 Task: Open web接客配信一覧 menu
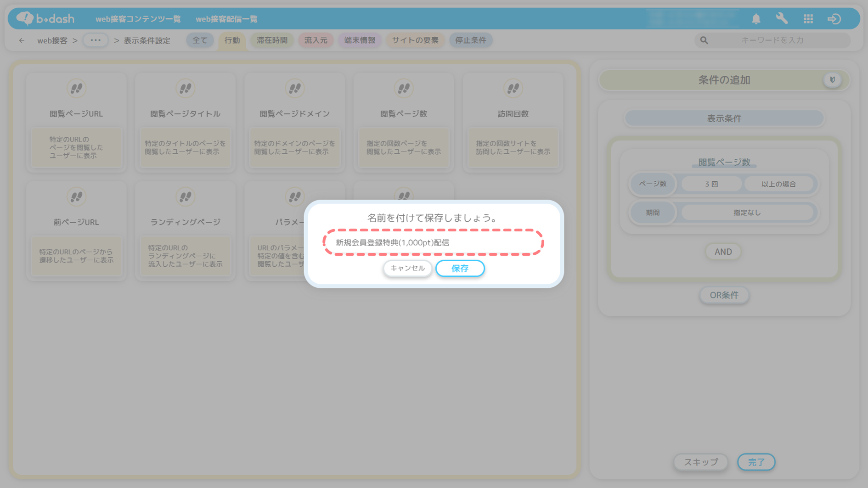click(226, 19)
